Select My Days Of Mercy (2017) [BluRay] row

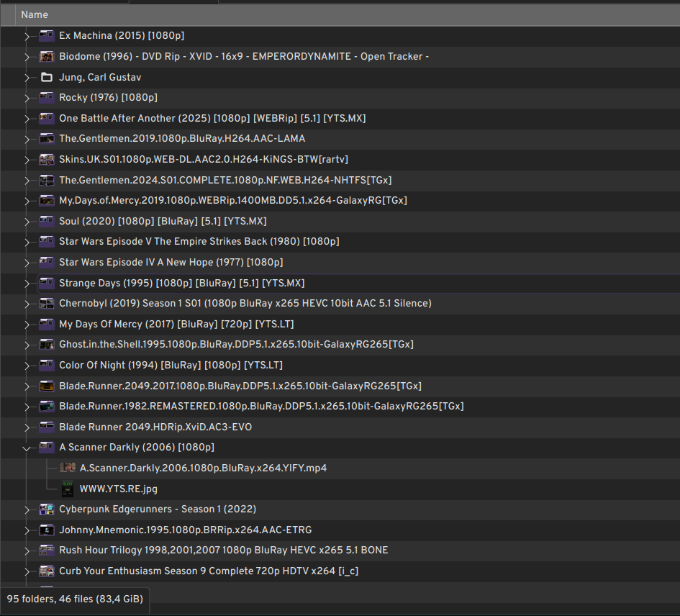(176, 324)
